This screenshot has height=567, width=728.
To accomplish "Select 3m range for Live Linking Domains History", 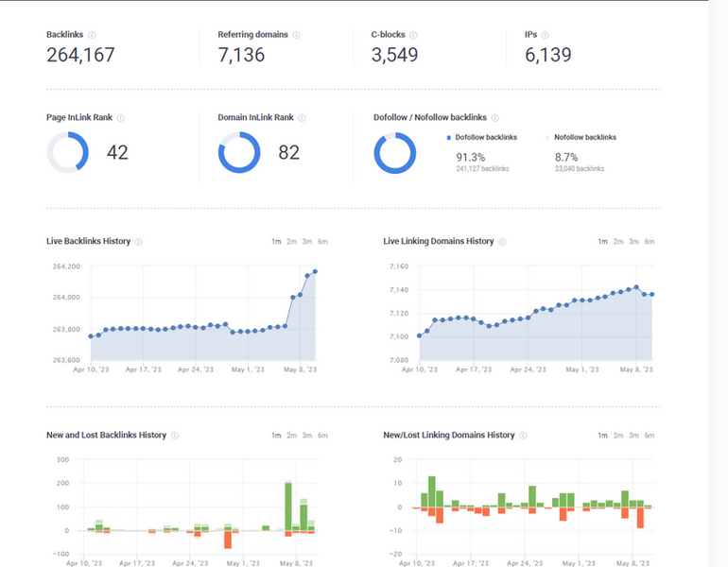I will (x=633, y=242).
